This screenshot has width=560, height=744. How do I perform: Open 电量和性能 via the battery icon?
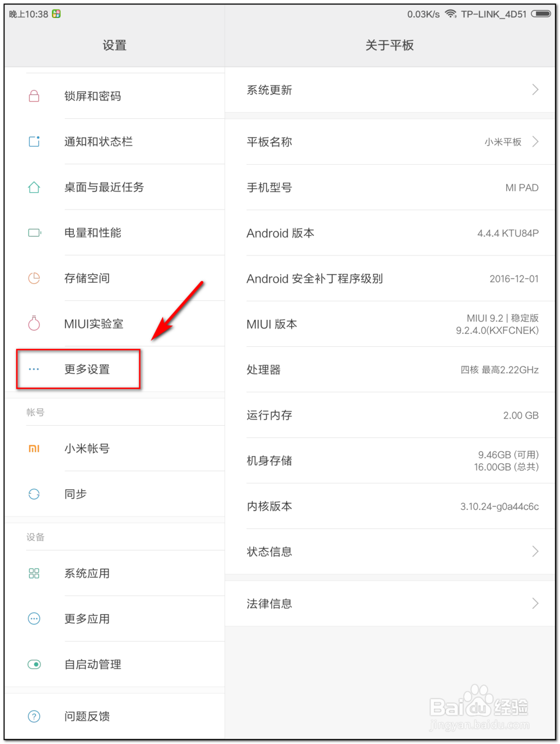pyautogui.click(x=34, y=232)
